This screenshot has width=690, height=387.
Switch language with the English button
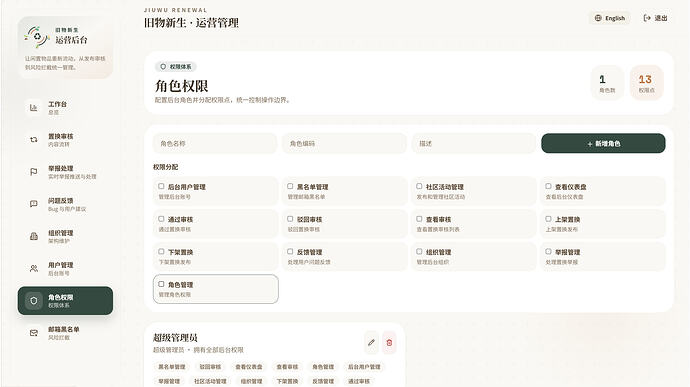point(610,18)
